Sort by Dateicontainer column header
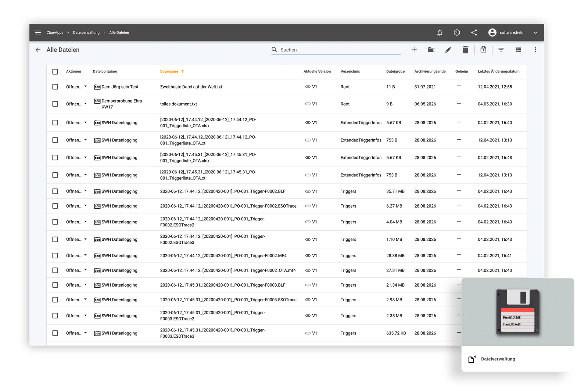The image size is (588, 391). (105, 71)
